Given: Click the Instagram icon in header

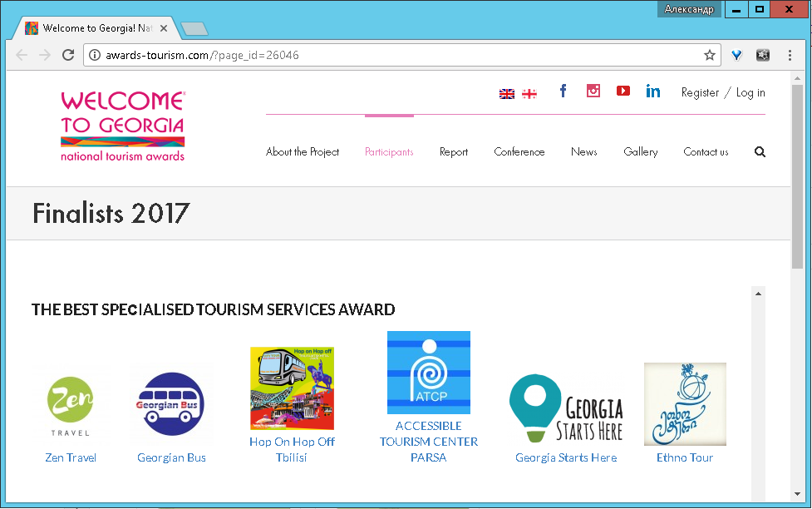Looking at the screenshot, I should tap(593, 91).
